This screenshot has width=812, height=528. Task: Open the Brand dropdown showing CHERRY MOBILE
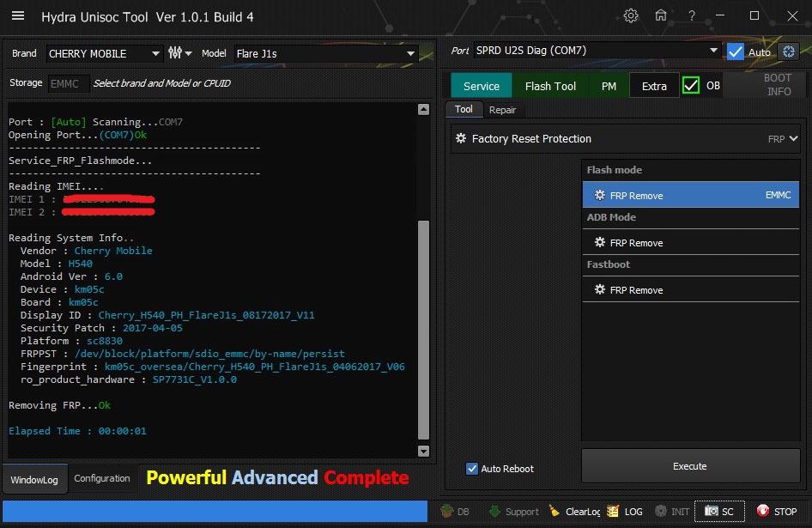[x=104, y=53]
